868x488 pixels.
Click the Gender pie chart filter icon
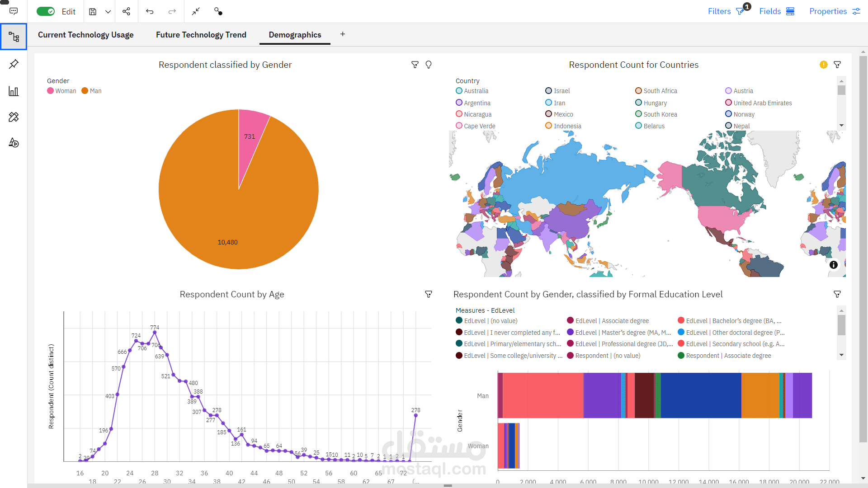click(x=415, y=65)
